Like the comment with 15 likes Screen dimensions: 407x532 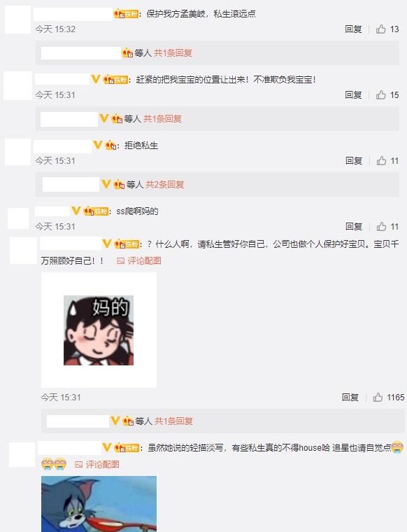(381, 95)
